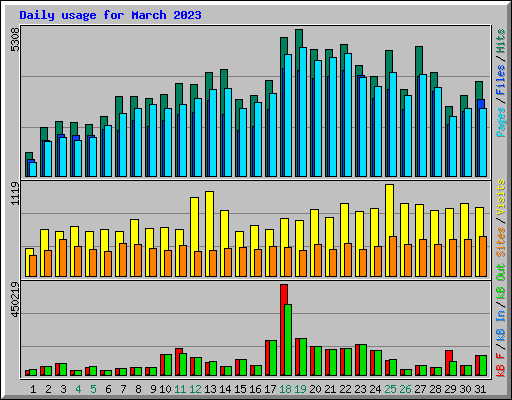Click the orange sites bar for day 3

pyautogui.click(x=63, y=258)
